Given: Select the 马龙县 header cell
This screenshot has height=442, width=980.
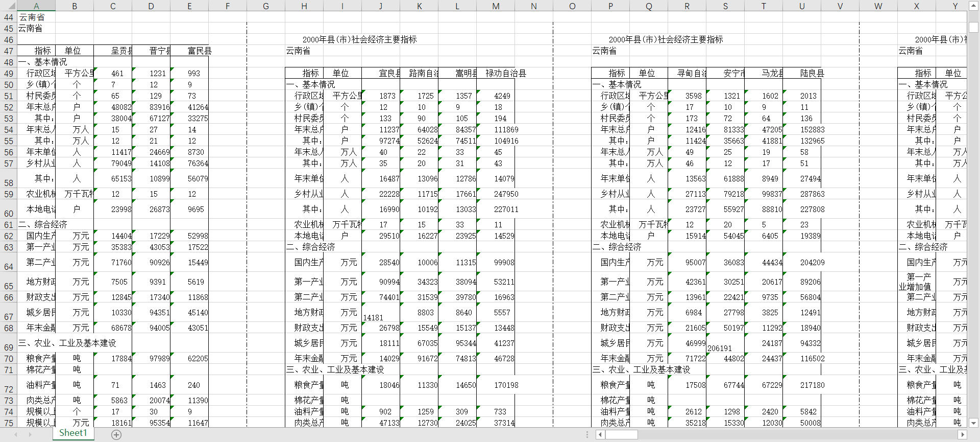Looking at the screenshot, I should (764, 73).
